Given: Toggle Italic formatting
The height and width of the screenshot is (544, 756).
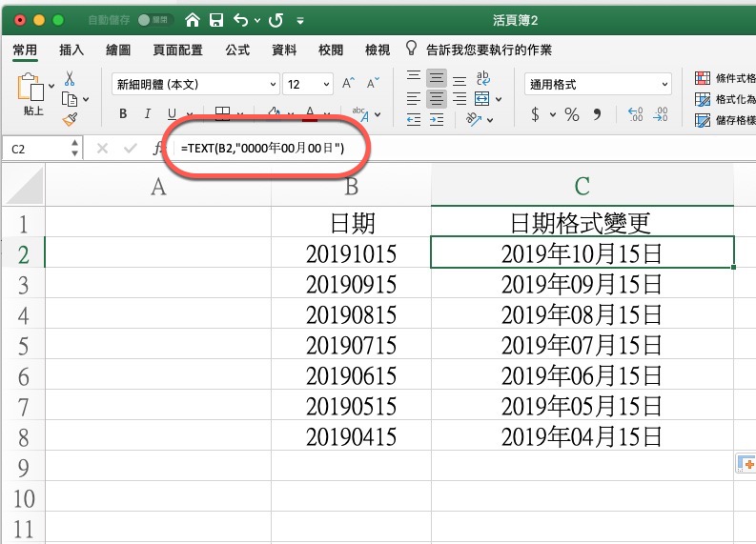Looking at the screenshot, I should tap(149, 115).
